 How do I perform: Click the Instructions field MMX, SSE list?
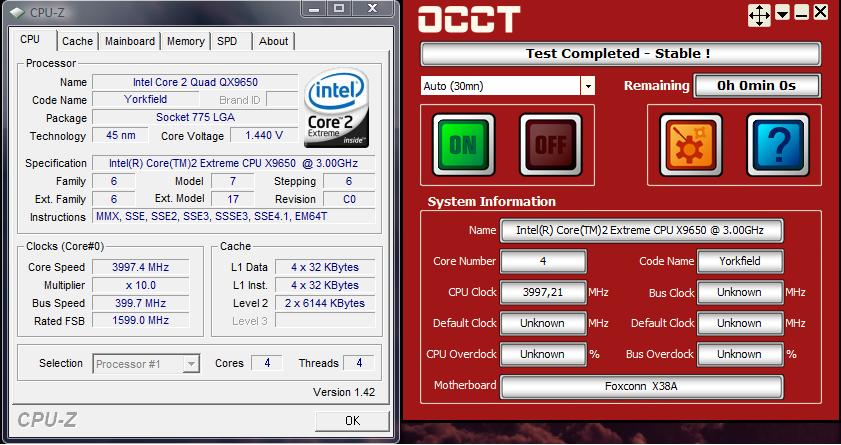[x=234, y=217]
